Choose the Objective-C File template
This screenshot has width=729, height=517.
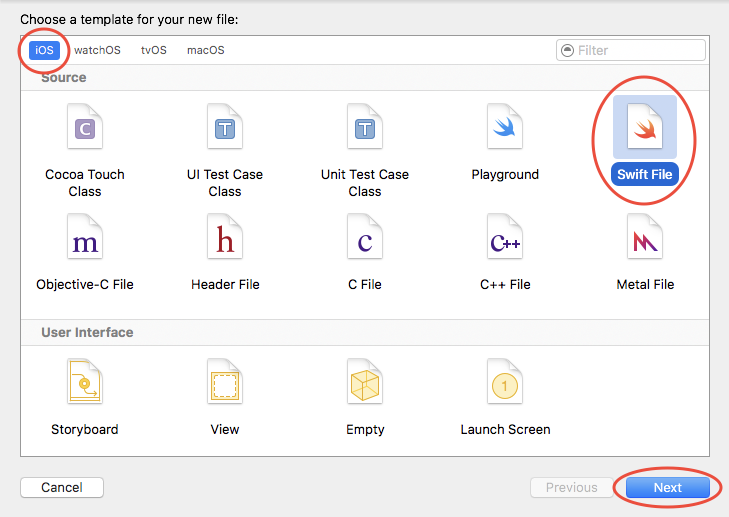(x=84, y=238)
